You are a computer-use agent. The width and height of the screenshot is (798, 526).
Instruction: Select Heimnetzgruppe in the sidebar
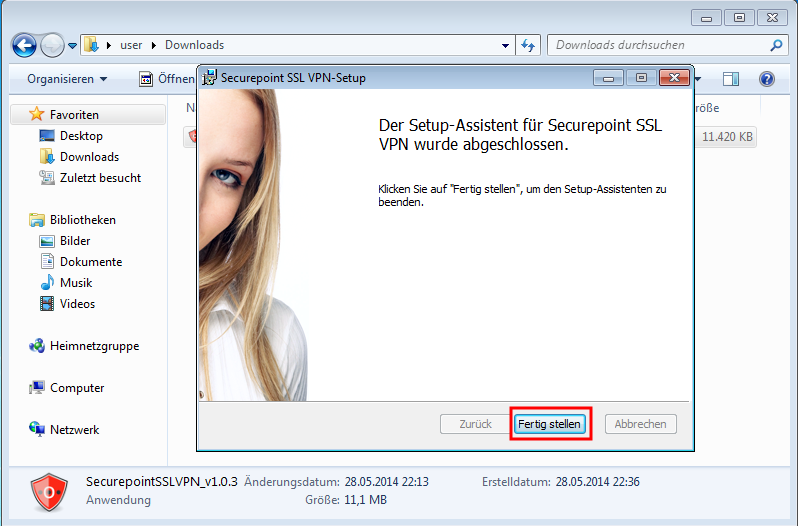(95, 346)
